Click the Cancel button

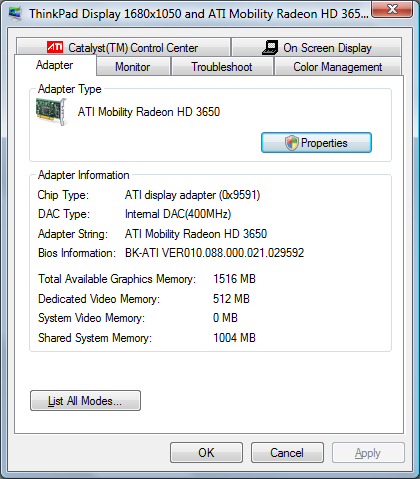point(287,453)
